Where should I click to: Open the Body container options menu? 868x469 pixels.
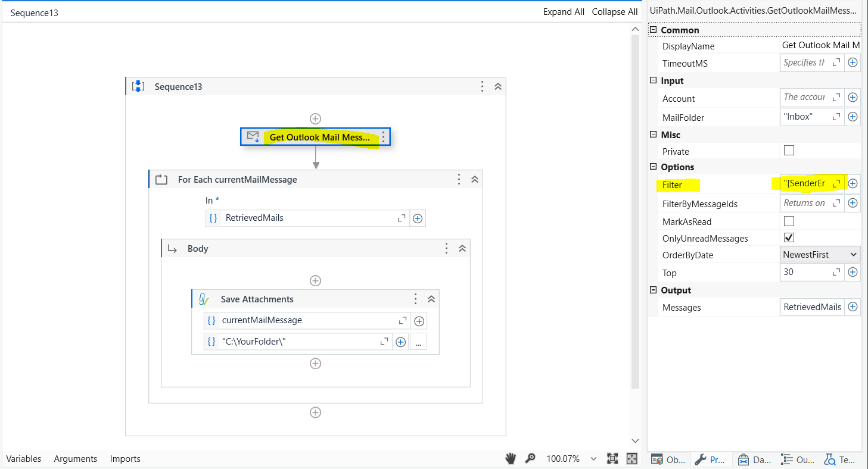point(447,248)
